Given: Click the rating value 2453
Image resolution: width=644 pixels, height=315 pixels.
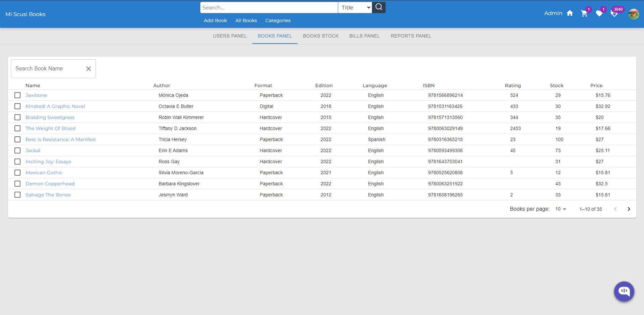Looking at the screenshot, I should (x=515, y=128).
